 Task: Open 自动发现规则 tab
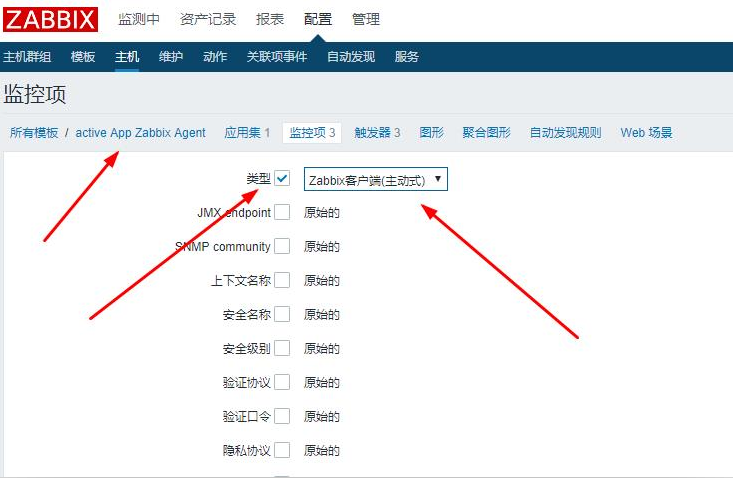(565, 133)
